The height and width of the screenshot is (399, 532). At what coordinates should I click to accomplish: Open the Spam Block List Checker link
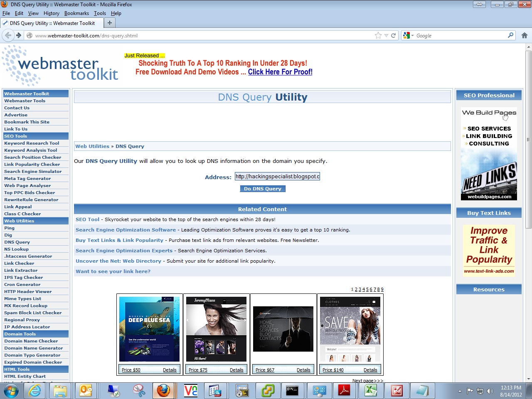pyautogui.click(x=33, y=313)
